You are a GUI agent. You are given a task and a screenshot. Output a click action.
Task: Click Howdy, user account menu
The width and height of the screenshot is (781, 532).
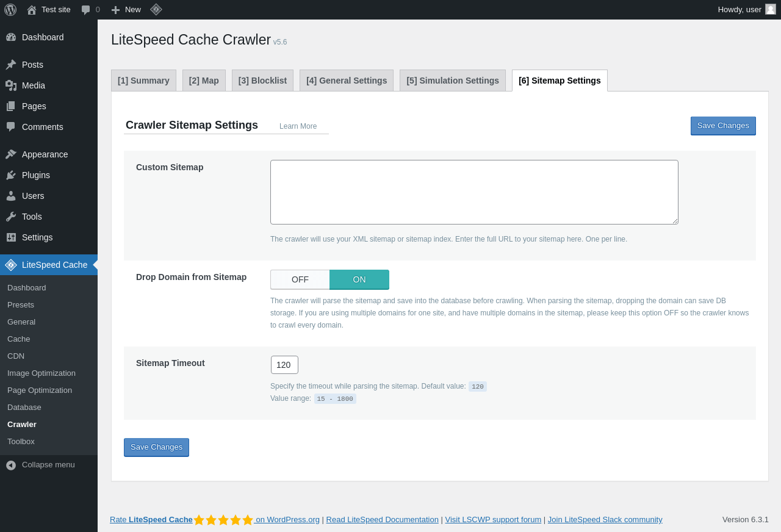(747, 10)
